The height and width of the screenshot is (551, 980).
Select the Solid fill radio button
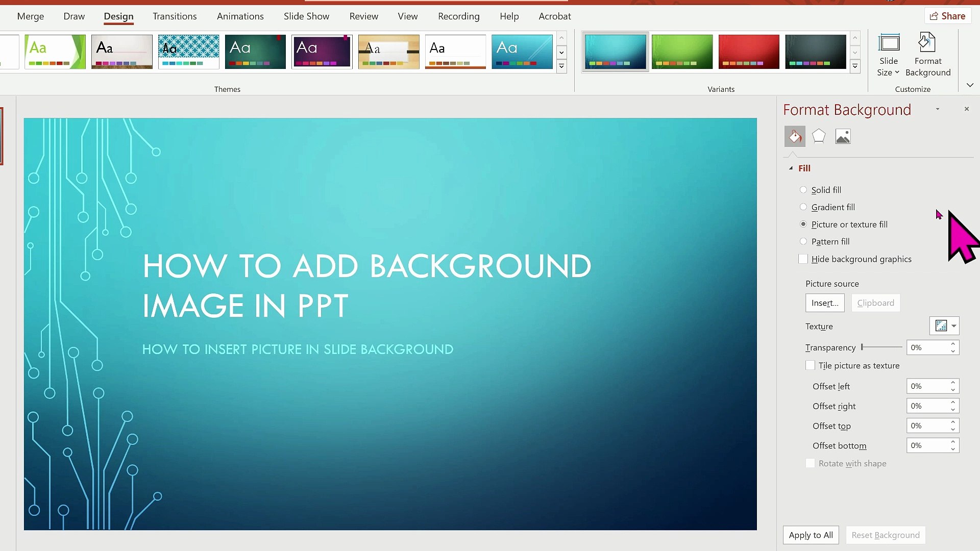point(803,190)
